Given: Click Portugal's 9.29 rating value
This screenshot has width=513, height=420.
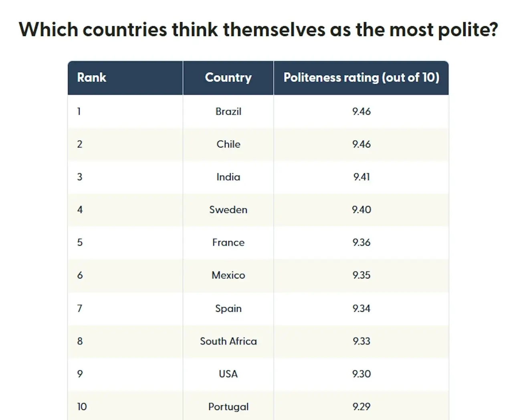Looking at the screenshot, I should (361, 407).
